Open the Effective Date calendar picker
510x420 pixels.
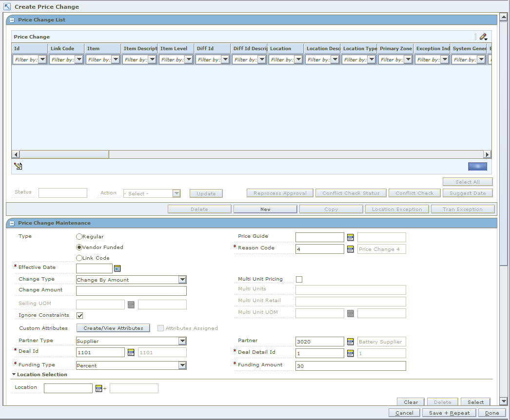(118, 268)
